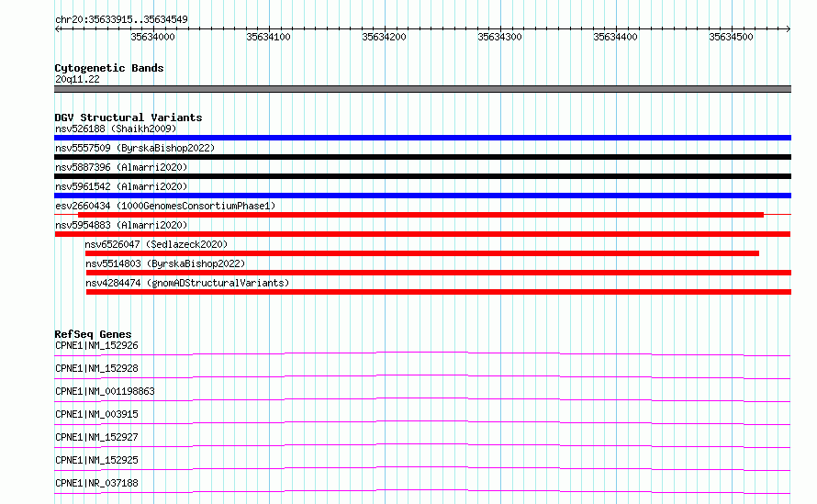Image resolution: width=817 pixels, height=504 pixels.
Task: Open transcript CPNE1|NR_037188 label
Action: tap(97, 483)
